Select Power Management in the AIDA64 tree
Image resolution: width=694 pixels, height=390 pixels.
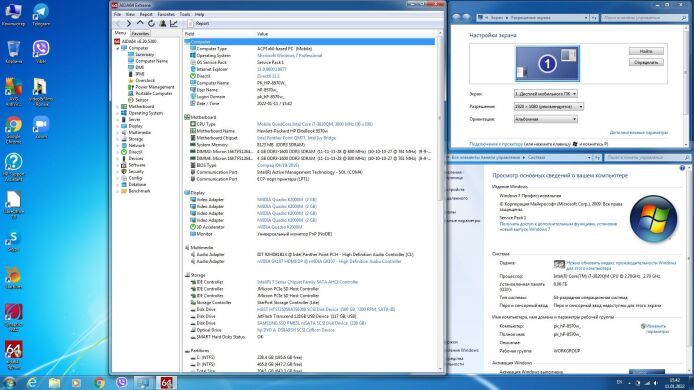[x=154, y=87]
